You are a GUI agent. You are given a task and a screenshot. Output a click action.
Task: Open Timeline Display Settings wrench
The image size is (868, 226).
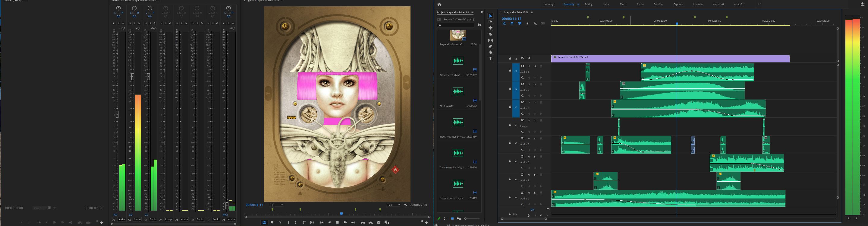pyautogui.click(x=535, y=24)
